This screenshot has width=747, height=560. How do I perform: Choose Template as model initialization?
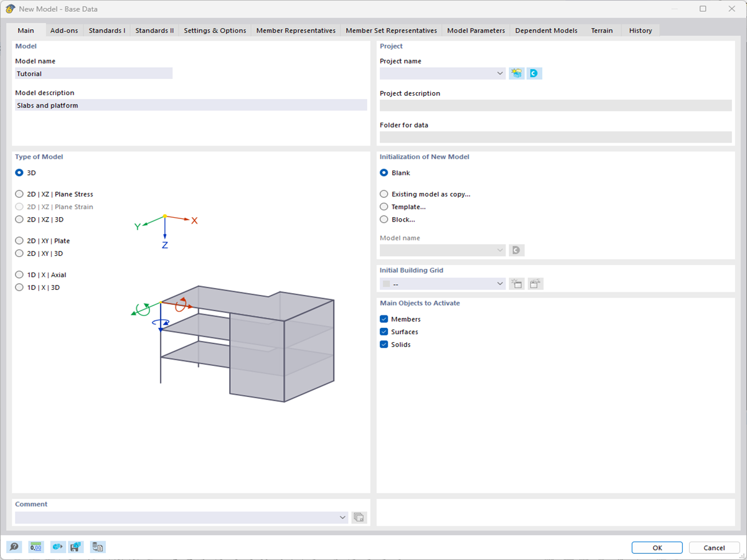pos(383,207)
